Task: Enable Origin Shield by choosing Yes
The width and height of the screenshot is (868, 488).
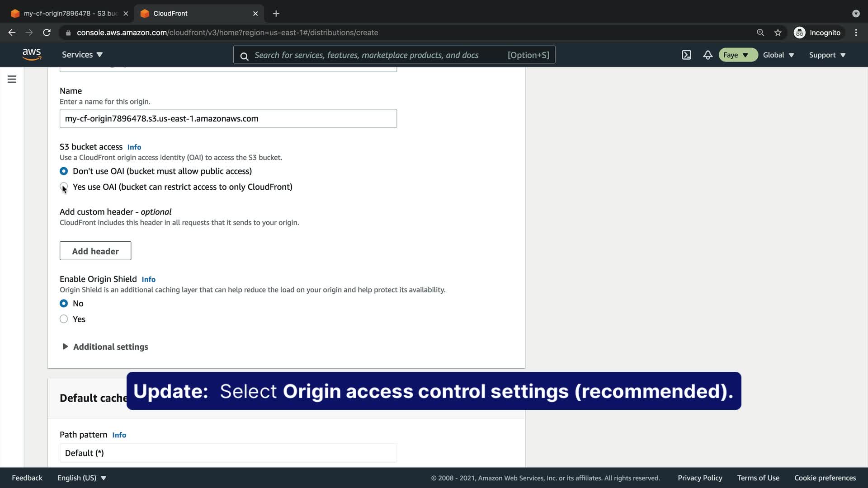Action: 64,319
